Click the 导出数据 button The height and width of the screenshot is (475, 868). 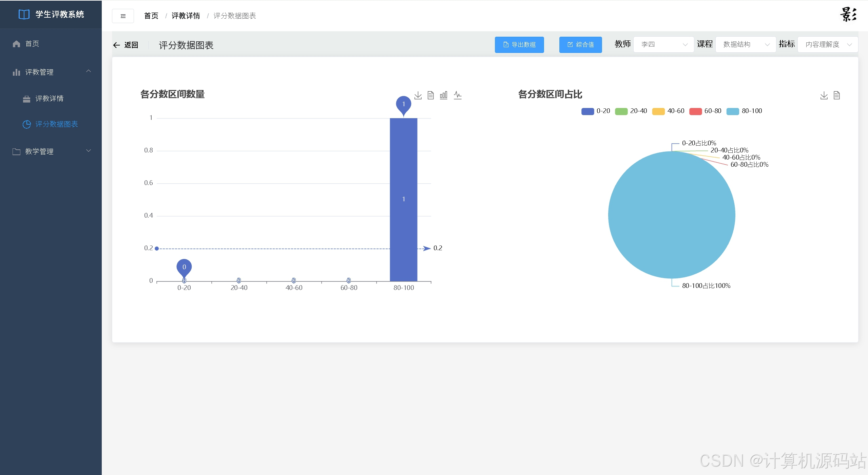point(519,45)
